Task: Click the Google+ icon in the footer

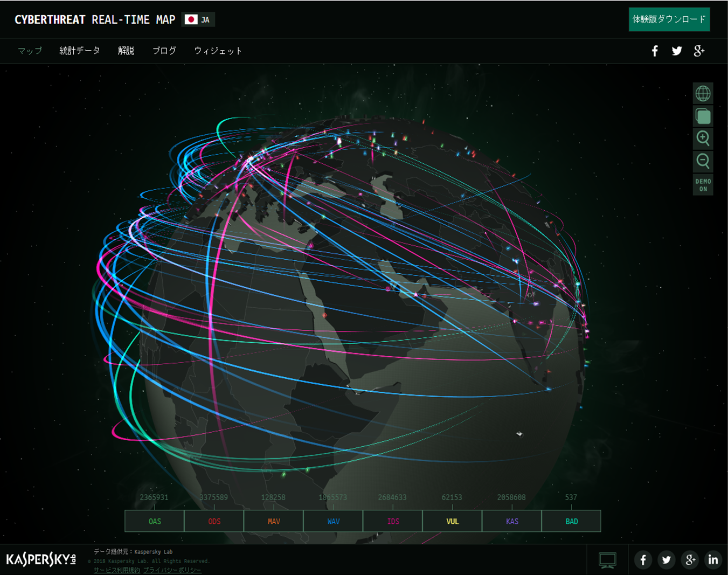Action: 690,560
